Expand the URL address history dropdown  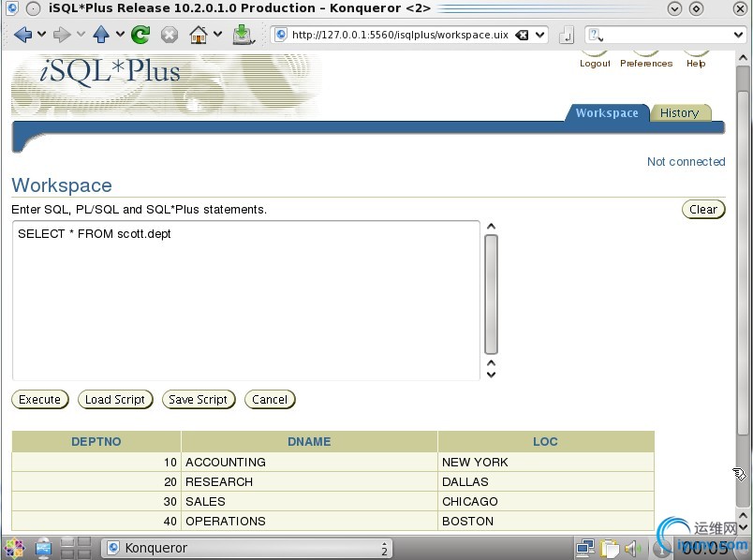539,35
